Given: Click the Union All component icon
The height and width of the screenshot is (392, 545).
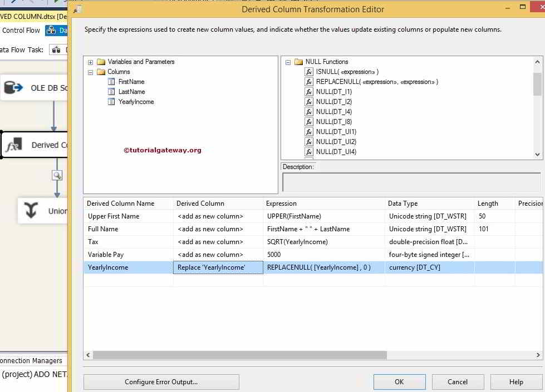Looking at the screenshot, I should point(31,210).
